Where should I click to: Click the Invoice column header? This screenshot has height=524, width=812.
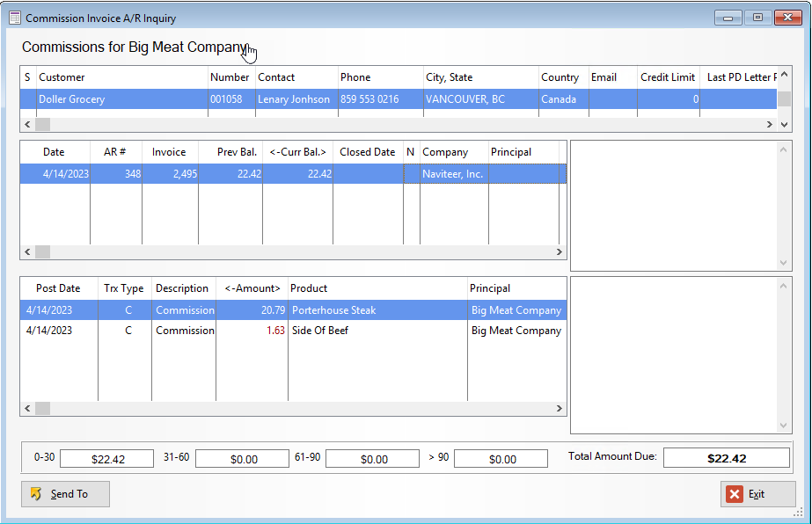point(170,152)
